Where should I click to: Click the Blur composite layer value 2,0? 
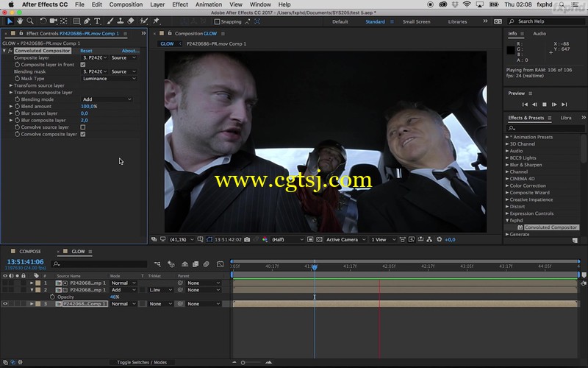[x=85, y=120]
